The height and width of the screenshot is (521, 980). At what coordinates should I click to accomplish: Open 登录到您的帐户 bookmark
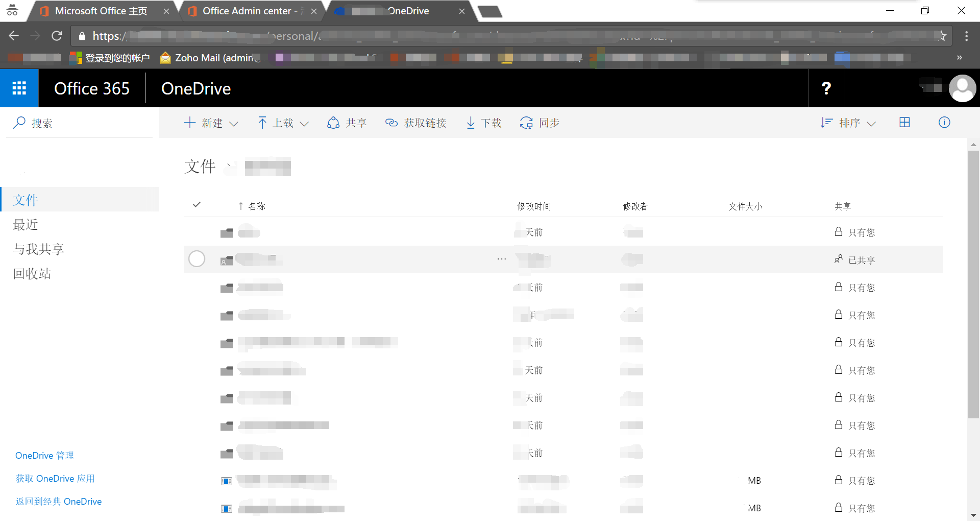(x=110, y=58)
